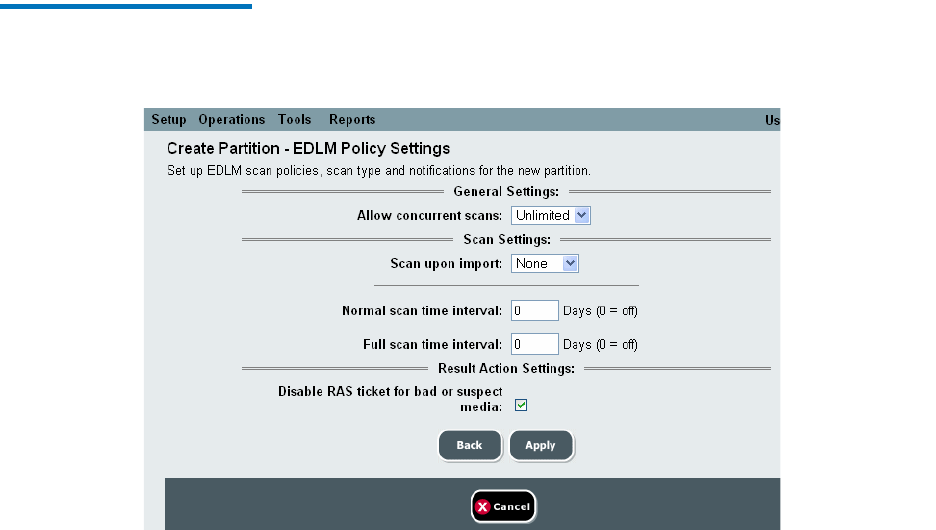Screen dimensions: 936x530
Task: Cancel the partition creation
Action: (504, 507)
